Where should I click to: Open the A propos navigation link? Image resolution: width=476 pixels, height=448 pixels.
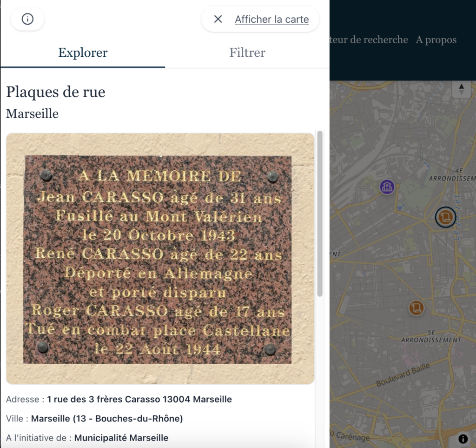click(436, 40)
